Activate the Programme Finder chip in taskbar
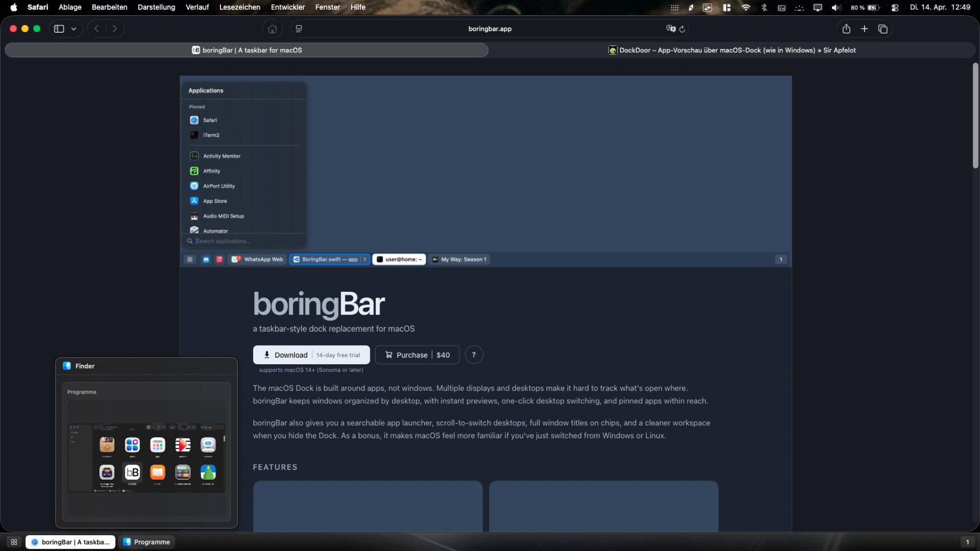 click(x=146, y=542)
